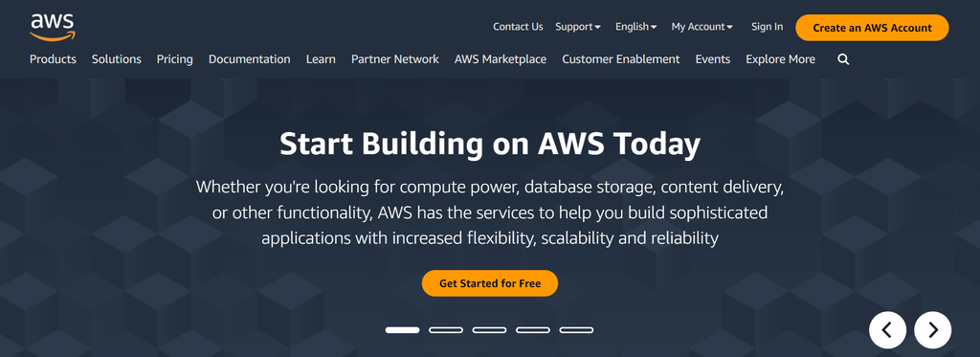Go to previous slide with left arrow
The width and height of the screenshot is (980, 357).
coord(887,329)
